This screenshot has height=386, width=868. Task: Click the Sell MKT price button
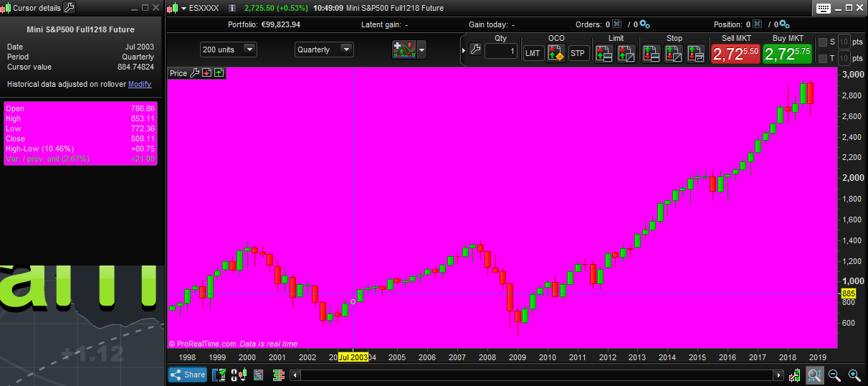[x=735, y=54]
